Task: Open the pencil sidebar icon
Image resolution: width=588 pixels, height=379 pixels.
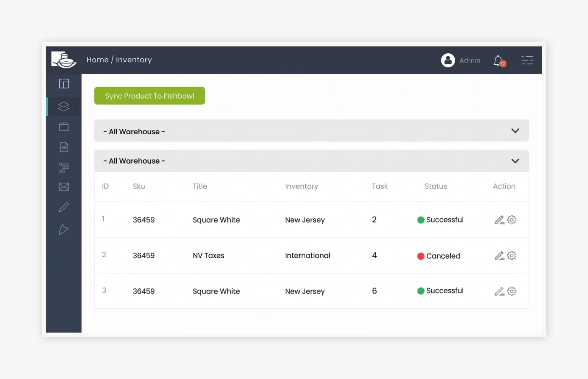Action: coord(64,207)
